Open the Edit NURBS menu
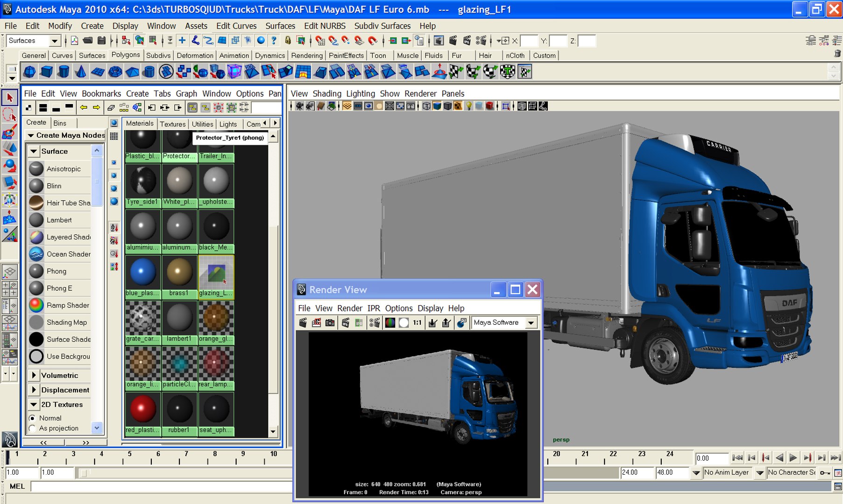 325,26
